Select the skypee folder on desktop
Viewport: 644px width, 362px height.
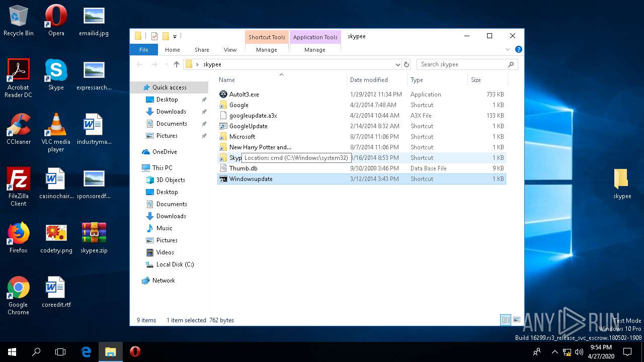tap(622, 184)
